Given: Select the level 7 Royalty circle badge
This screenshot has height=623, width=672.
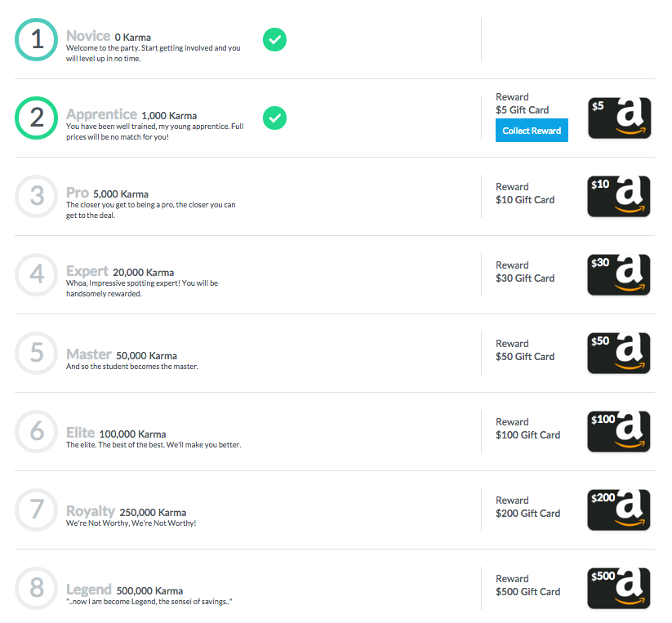Looking at the screenshot, I should 37,510.
